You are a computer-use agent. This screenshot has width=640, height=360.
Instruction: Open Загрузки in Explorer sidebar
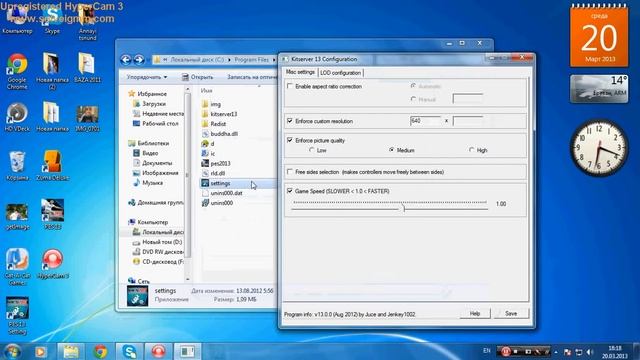153,104
